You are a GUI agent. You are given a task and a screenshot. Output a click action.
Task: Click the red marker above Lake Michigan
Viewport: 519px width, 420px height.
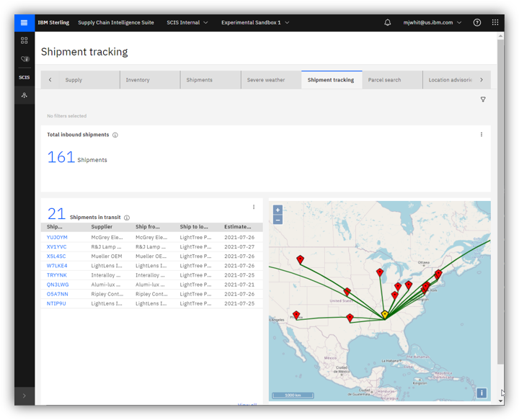(380, 272)
